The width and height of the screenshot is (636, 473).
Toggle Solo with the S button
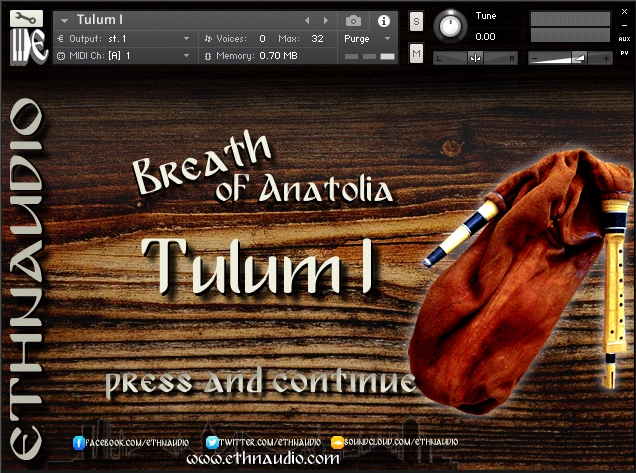(416, 22)
